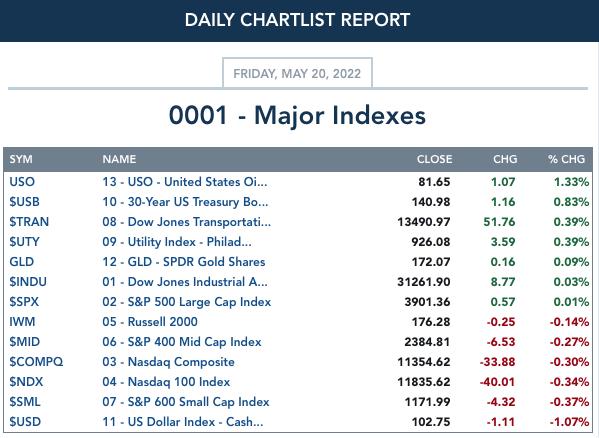Open the $USB symbol link
Screen dimensions: 599x438
tap(24, 202)
